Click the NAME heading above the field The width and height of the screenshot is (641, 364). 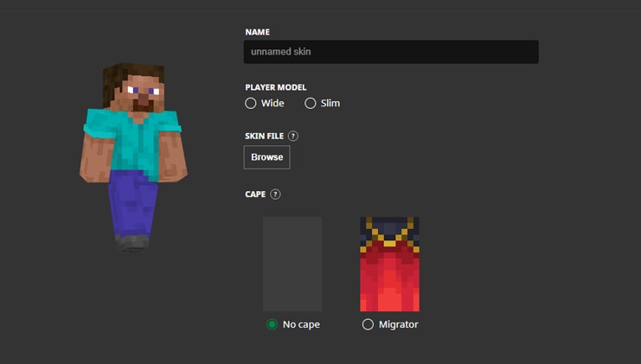pyautogui.click(x=258, y=32)
